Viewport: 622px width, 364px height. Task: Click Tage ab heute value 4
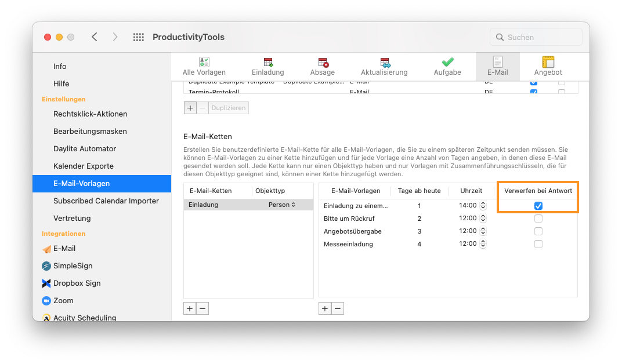(420, 243)
